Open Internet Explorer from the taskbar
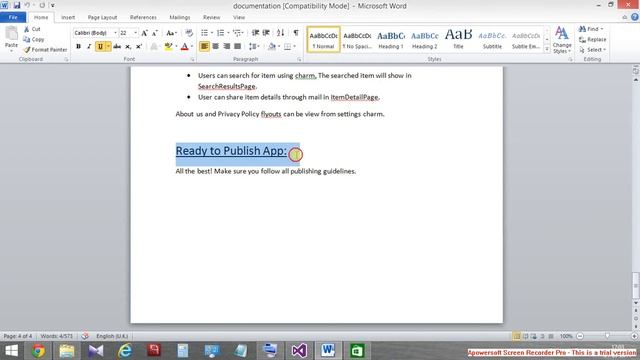Image resolution: width=640 pixels, height=360 pixels. click(125, 351)
